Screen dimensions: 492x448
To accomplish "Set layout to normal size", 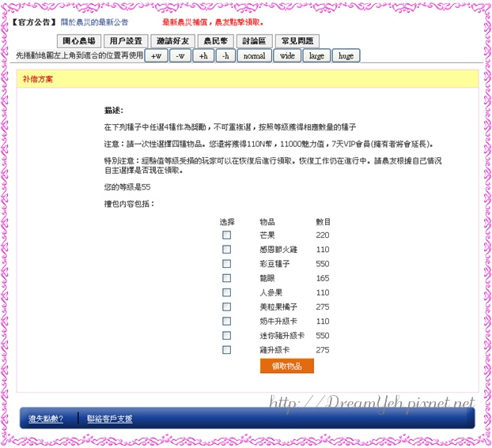I will tap(255, 56).
